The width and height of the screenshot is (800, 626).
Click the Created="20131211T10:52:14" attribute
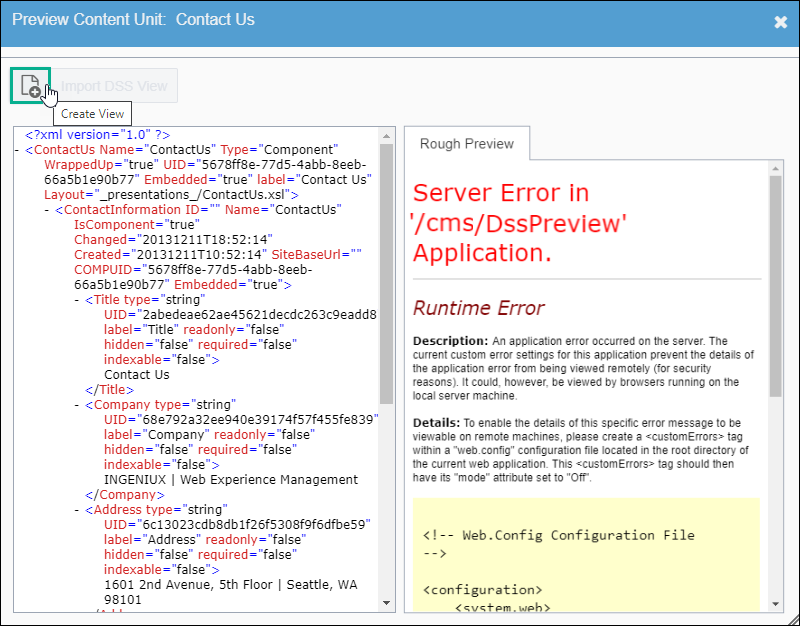pos(171,255)
